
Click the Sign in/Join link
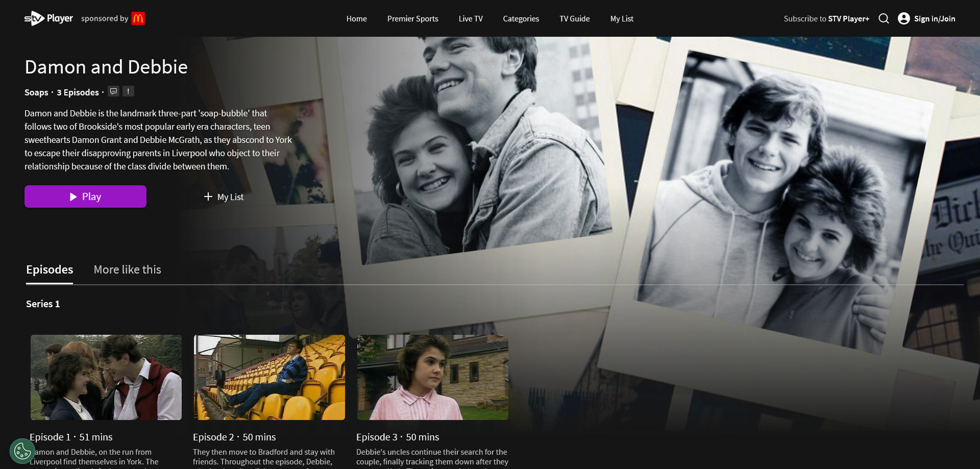coord(934,19)
